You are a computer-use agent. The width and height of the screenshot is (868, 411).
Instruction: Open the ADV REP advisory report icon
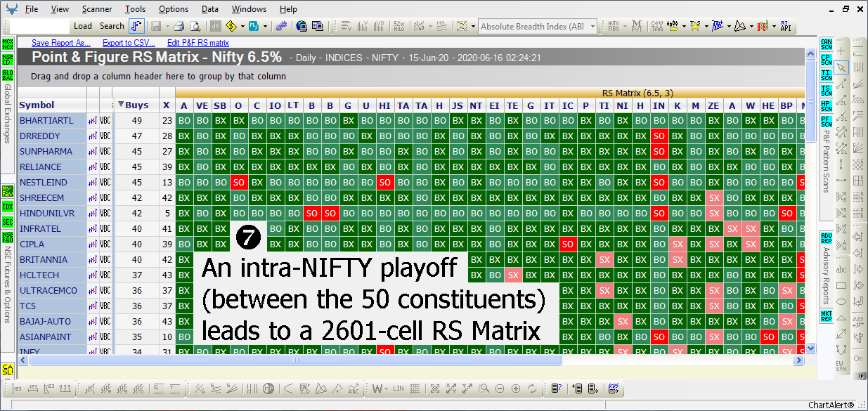click(x=827, y=237)
